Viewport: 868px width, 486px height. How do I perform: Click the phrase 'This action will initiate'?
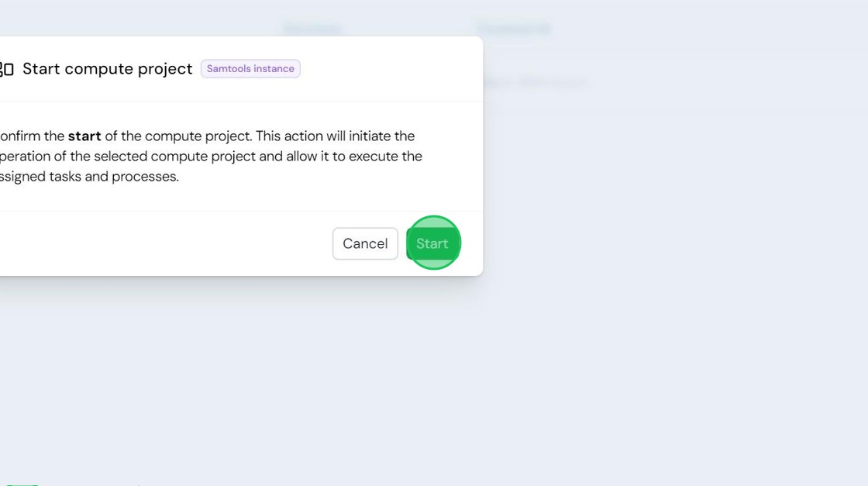point(325,136)
